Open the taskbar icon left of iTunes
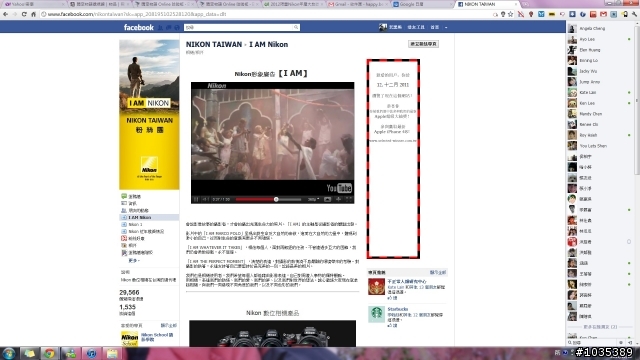Screen dimensions: 640x360 click(71, 353)
